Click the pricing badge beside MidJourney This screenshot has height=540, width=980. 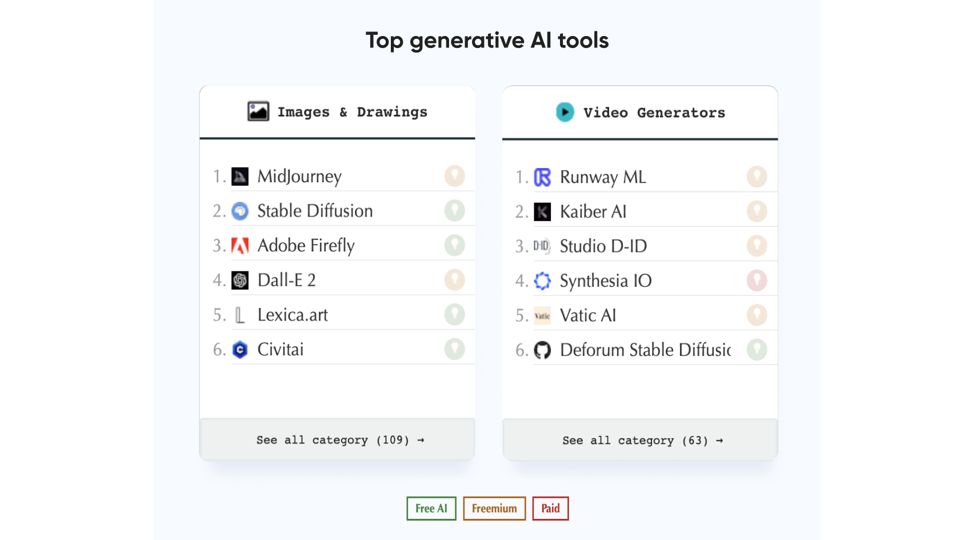tap(455, 176)
